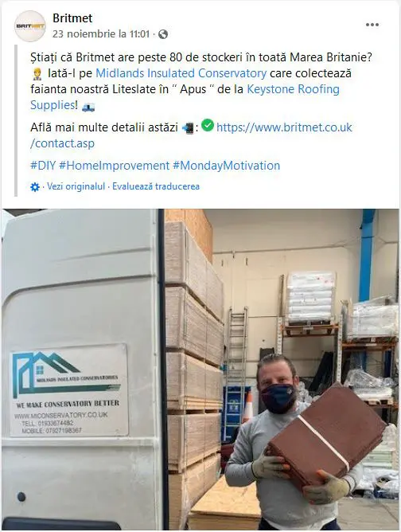Open the post timestamp 23 noiembrie la 11:01

(x=101, y=34)
